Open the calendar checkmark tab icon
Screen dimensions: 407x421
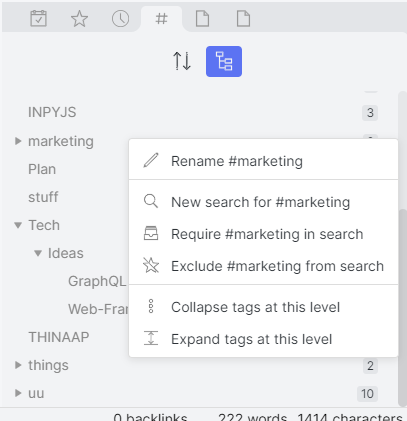[38, 18]
